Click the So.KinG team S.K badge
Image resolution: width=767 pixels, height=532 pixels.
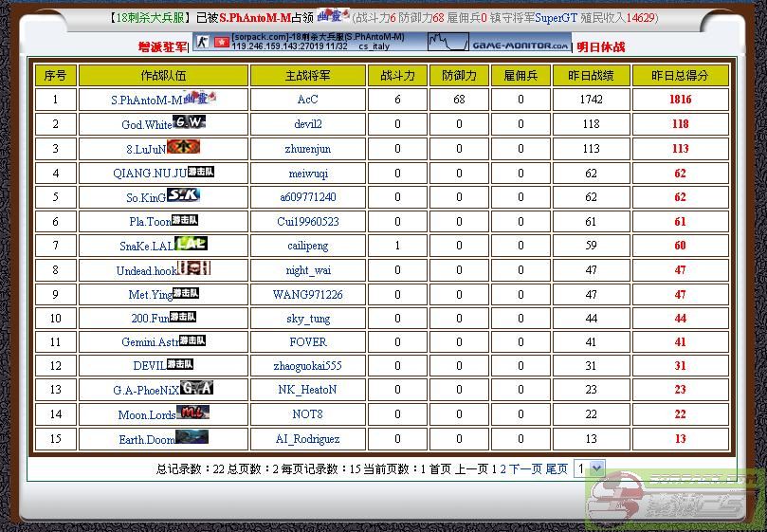tap(183, 195)
